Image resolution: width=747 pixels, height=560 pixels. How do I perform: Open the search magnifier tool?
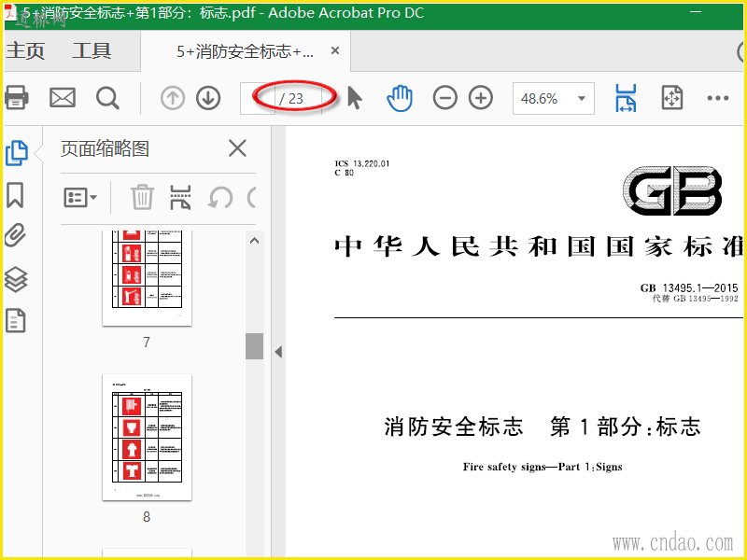pos(107,98)
